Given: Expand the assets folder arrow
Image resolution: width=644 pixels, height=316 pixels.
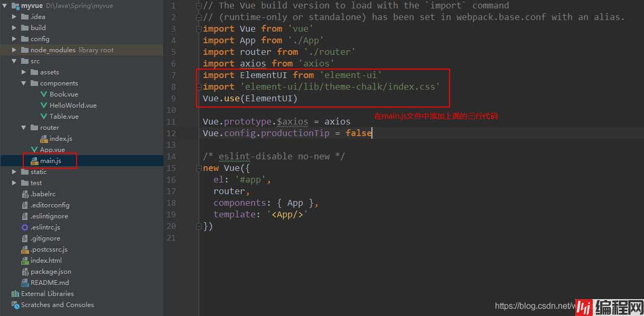Looking at the screenshot, I should pos(24,72).
